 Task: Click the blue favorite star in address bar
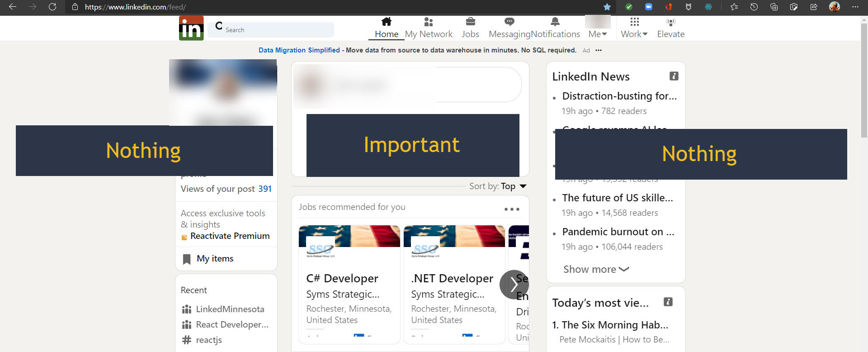click(607, 7)
